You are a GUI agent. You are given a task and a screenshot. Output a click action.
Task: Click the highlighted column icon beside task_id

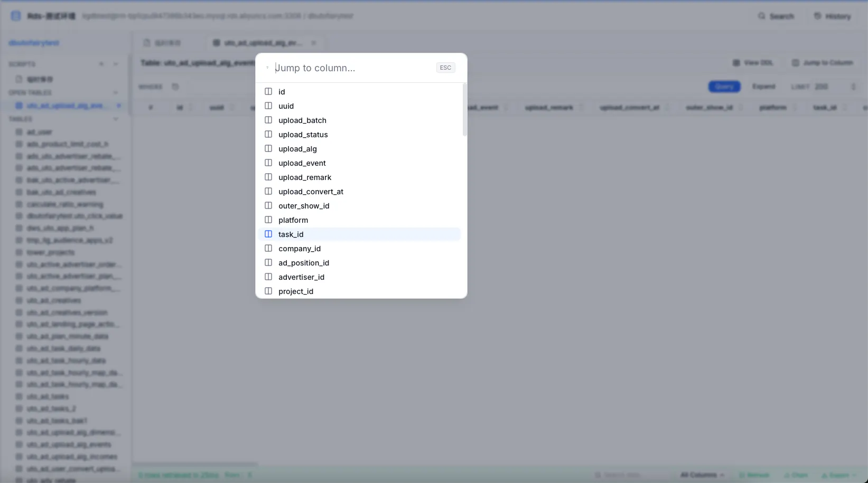coord(268,234)
